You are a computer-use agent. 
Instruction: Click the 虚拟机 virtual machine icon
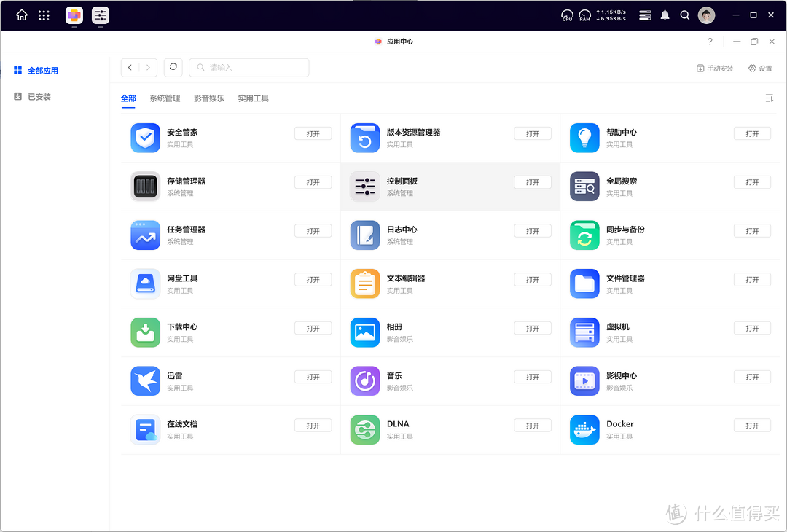584,332
